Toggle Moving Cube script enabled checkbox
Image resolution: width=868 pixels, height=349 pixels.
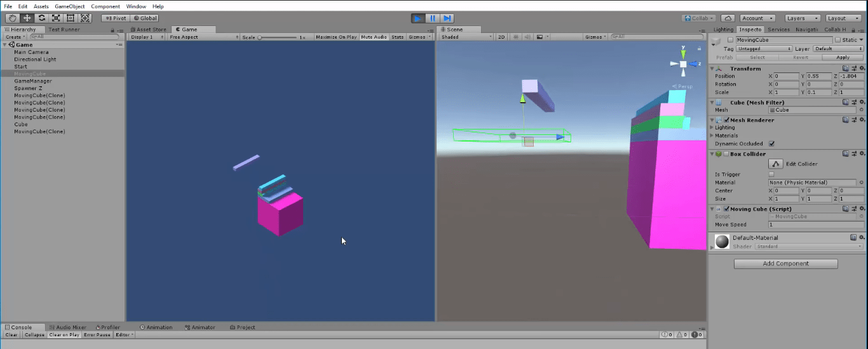(726, 209)
